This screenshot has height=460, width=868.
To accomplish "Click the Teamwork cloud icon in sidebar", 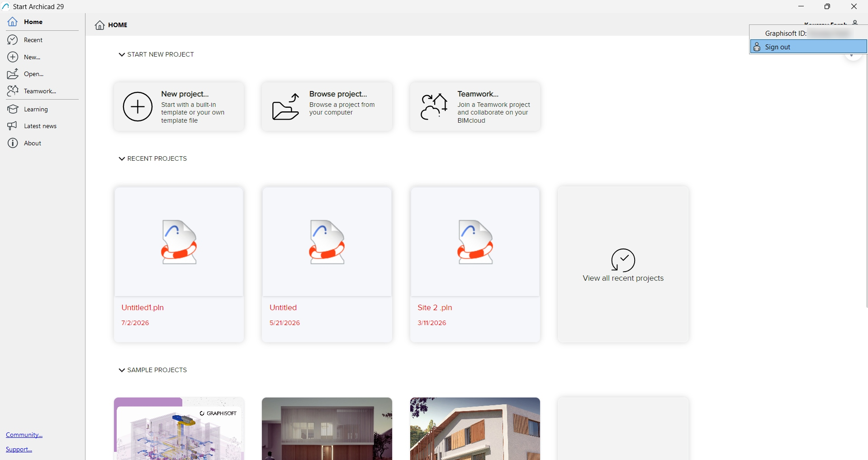I will pyautogui.click(x=13, y=91).
